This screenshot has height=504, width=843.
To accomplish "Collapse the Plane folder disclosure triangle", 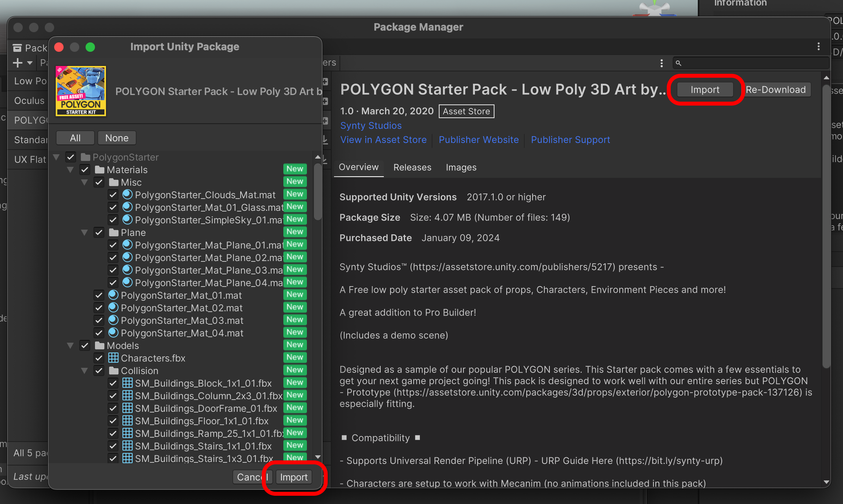I will (84, 232).
